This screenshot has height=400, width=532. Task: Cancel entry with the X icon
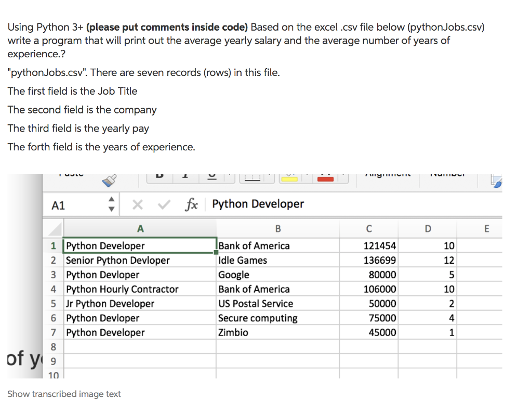[x=137, y=204]
